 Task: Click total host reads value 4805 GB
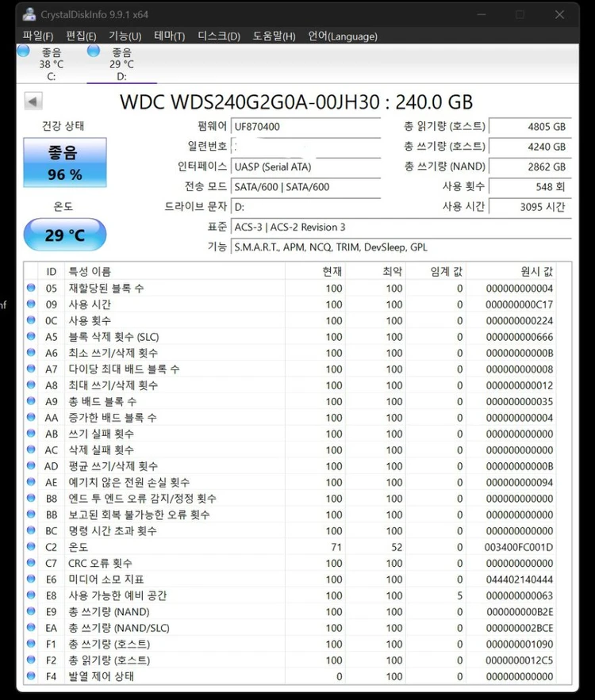pyautogui.click(x=530, y=127)
